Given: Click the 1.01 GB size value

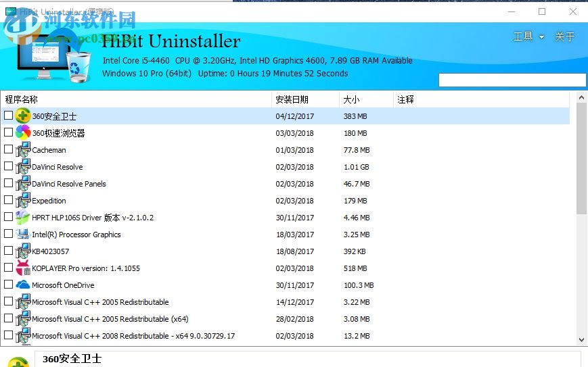Looking at the screenshot, I should point(356,167).
